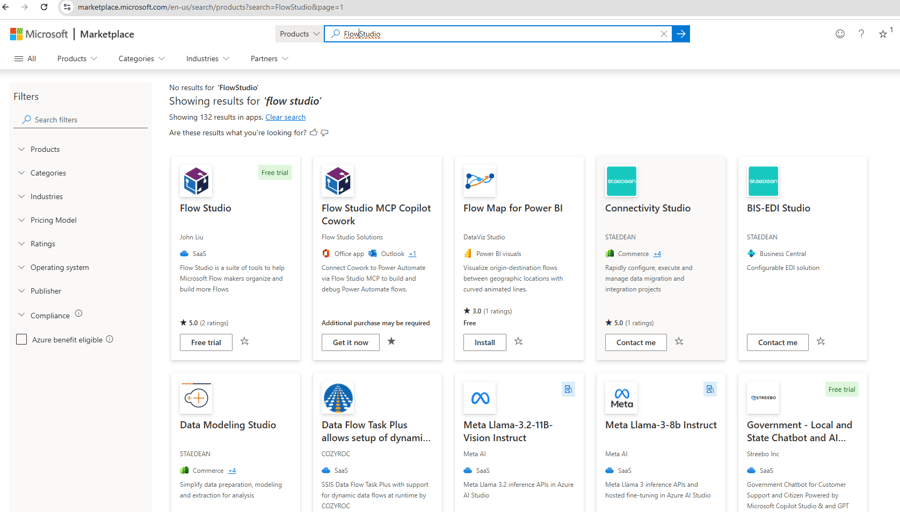900x512 pixels.
Task: Open the help question mark
Action: (861, 34)
